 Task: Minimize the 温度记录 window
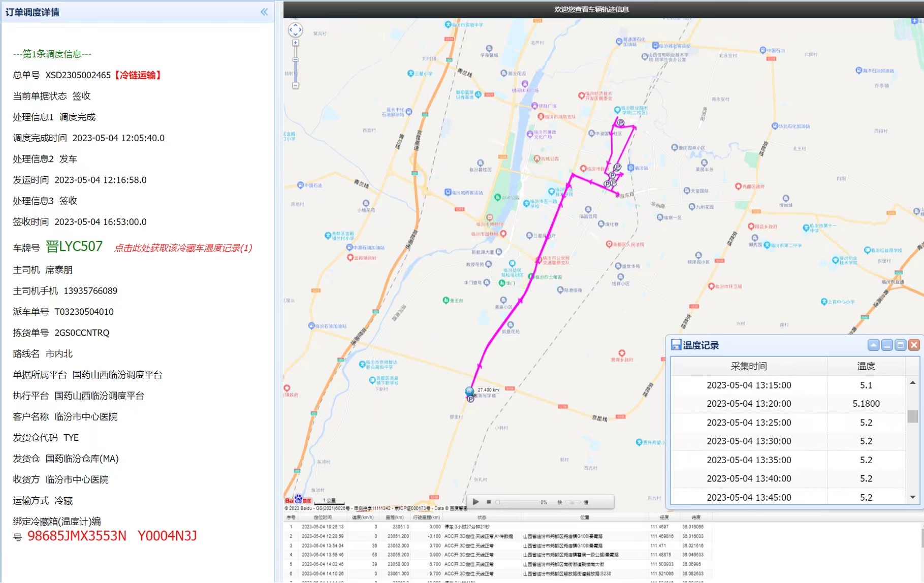[887, 345]
